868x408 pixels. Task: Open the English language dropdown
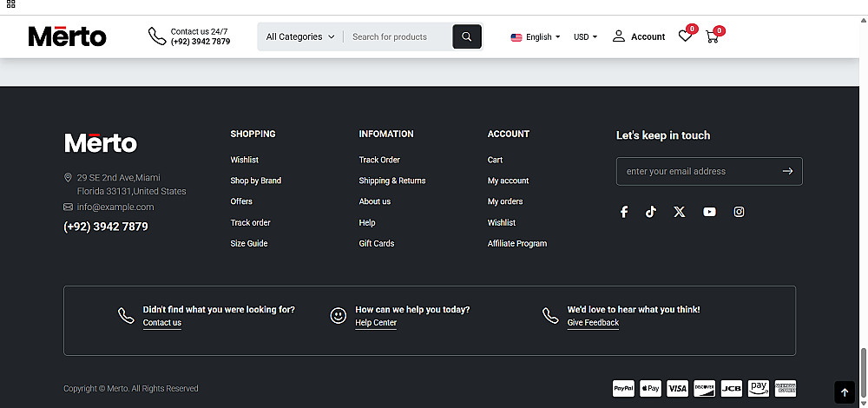536,37
